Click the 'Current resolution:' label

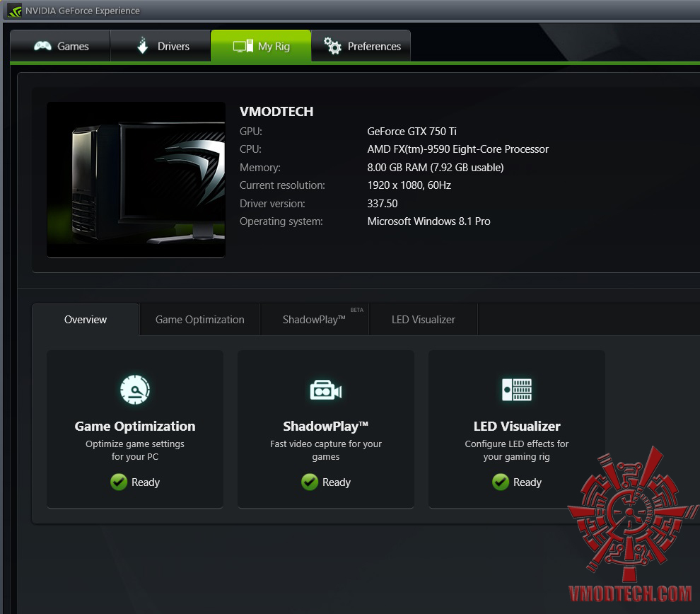[x=282, y=185]
